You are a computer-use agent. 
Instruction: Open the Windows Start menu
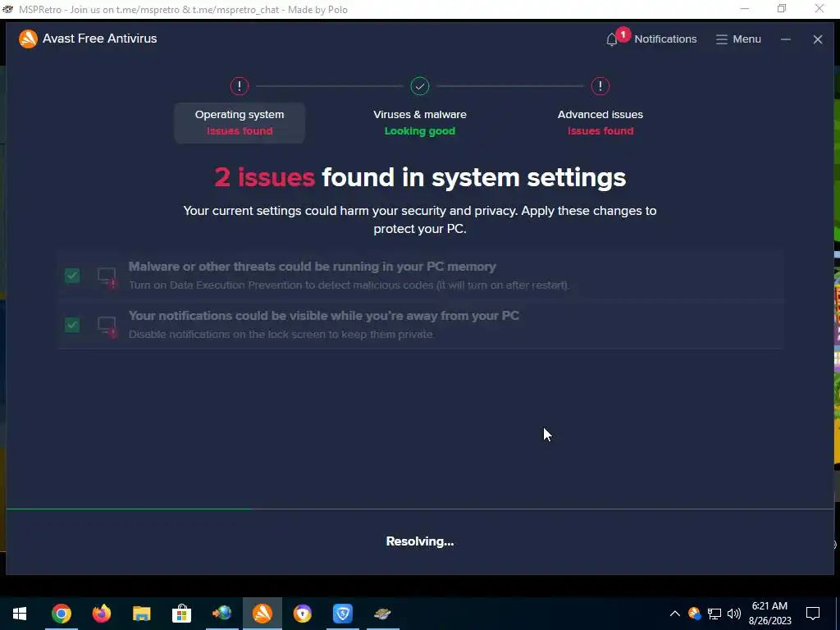pos(20,614)
